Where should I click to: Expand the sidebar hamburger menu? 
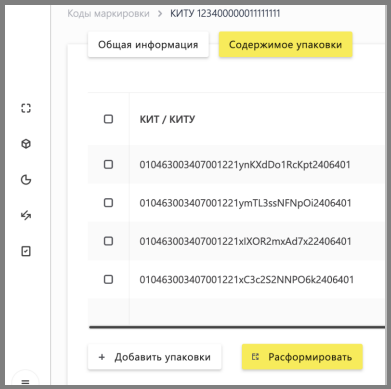point(26,382)
